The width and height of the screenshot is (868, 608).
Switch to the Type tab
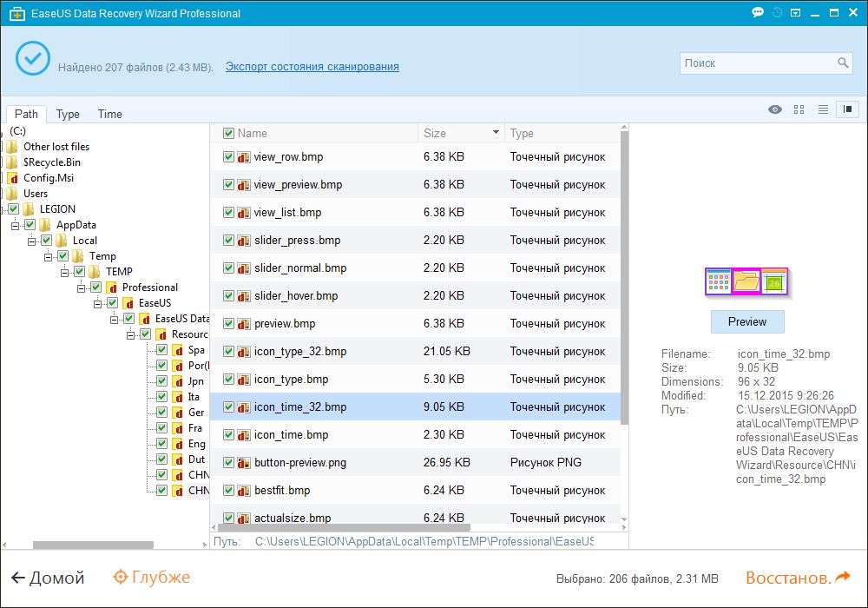[x=68, y=114]
